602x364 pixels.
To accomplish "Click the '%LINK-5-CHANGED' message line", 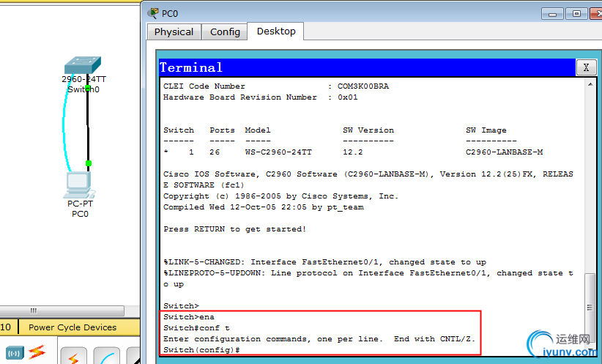I will point(325,262).
